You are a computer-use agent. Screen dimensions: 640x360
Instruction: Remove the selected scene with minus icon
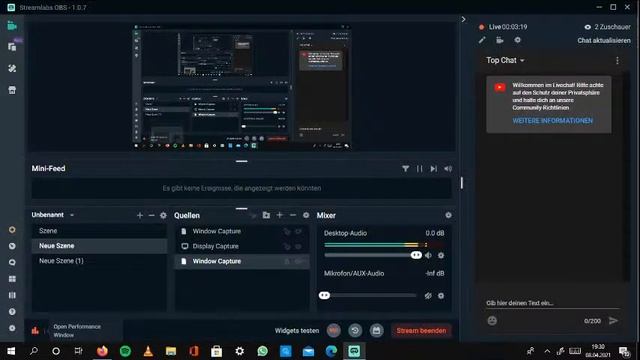point(151,215)
